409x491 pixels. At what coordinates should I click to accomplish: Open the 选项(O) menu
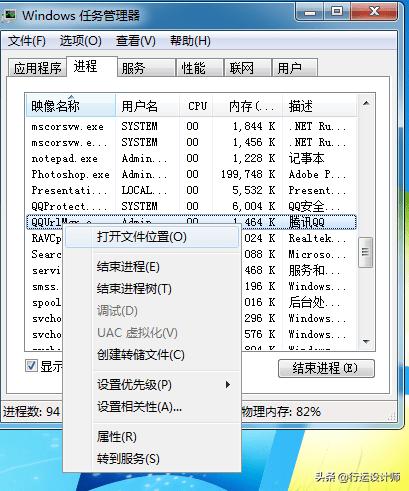coord(81,41)
